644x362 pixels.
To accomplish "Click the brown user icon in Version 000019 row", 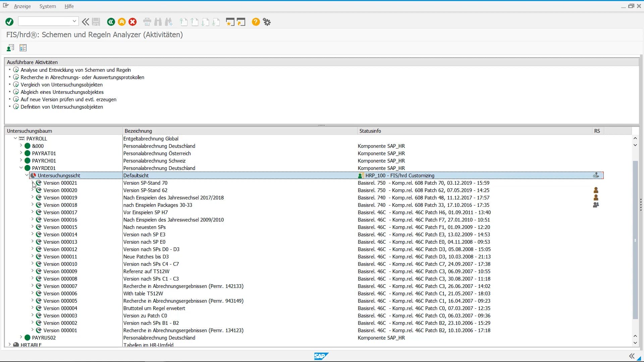I will click(596, 197).
